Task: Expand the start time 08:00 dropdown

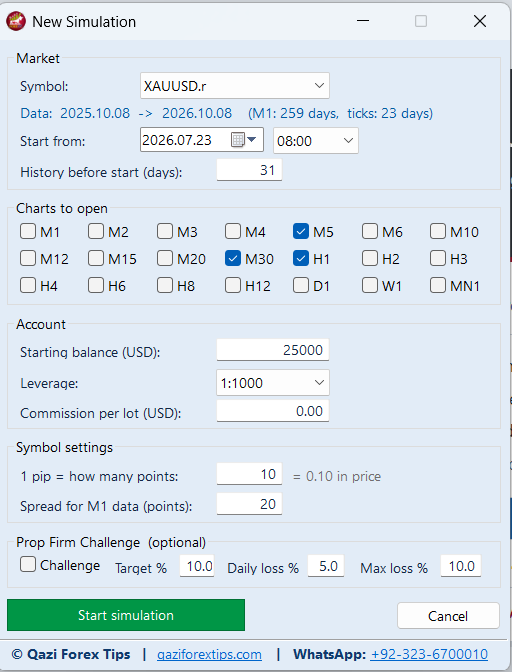Action: [316, 141]
